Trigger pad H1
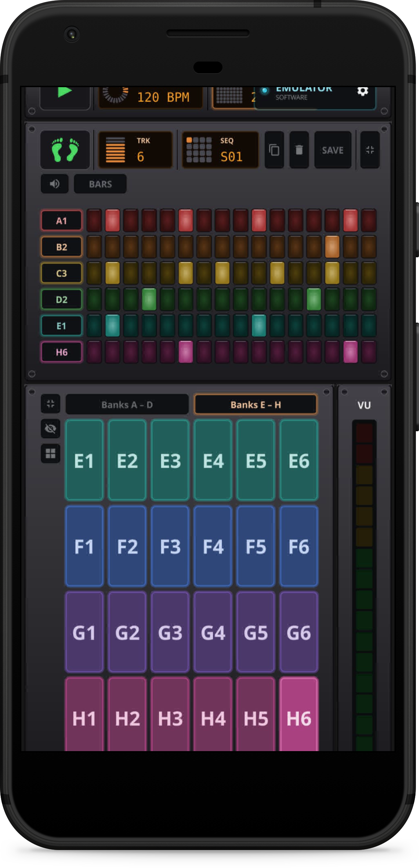419x868 pixels. [84, 714]
